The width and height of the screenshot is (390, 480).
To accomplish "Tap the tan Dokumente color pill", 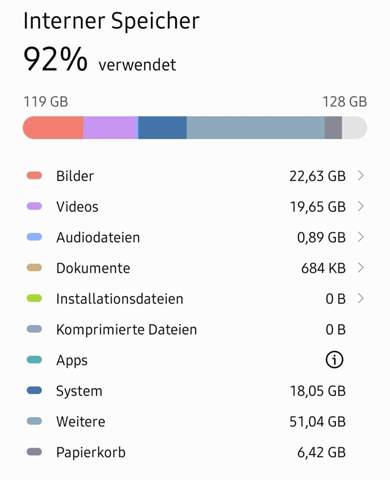I will coord(34,268).
